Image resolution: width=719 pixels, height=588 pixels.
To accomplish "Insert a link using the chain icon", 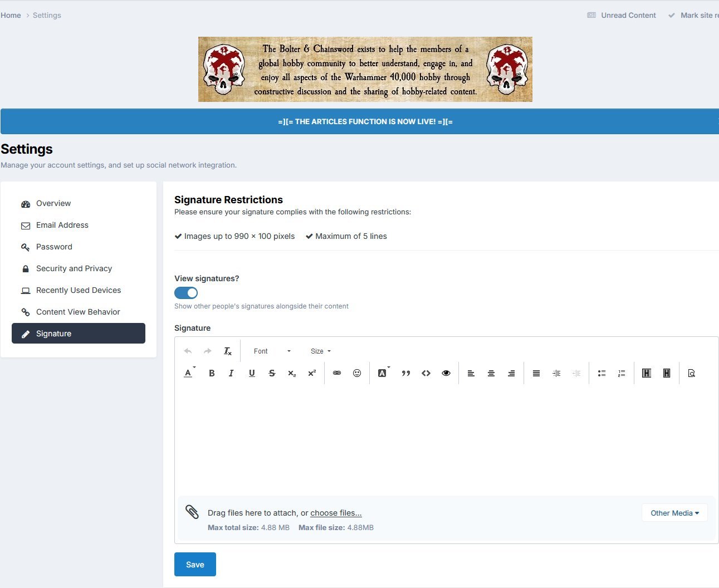I will pyautogui.click(x=337, y=373).
